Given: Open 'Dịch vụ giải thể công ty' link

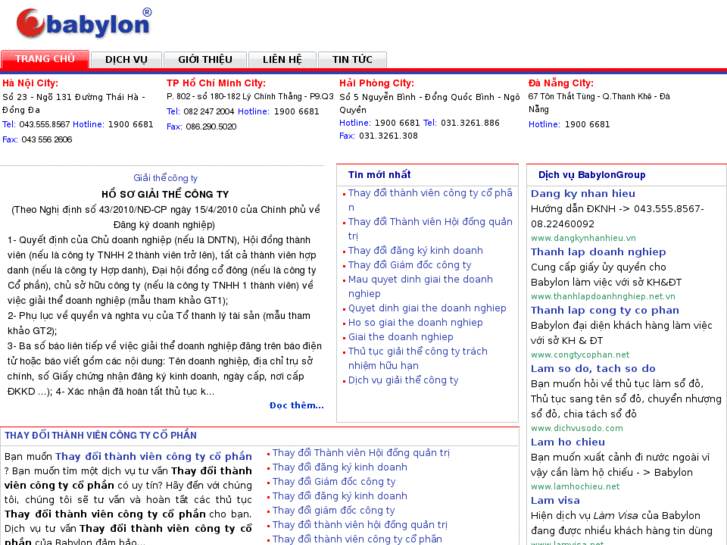Looking at the screenshot, I should [x=403, y=380].
